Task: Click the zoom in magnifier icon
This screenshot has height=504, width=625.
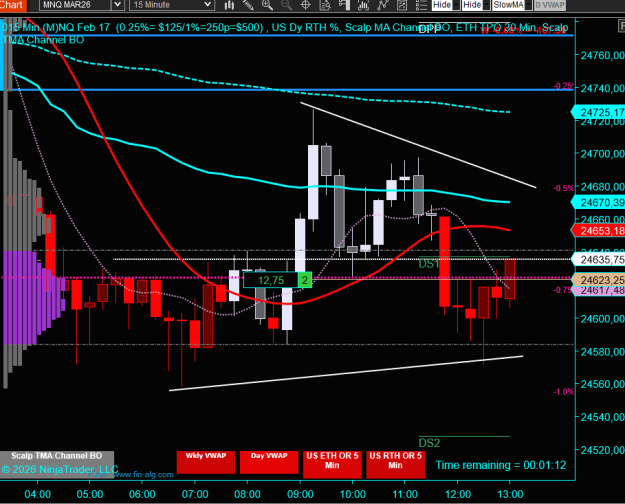Action: (267, 5)
